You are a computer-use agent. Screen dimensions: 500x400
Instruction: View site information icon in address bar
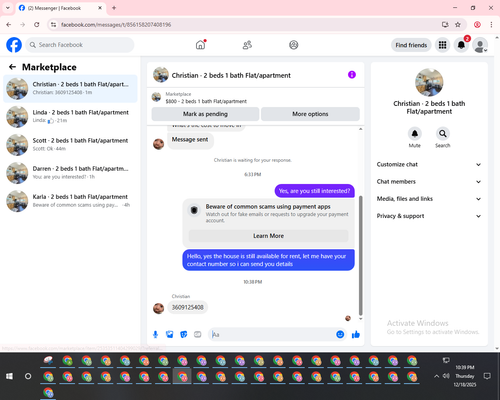click(x=53, y=25)
